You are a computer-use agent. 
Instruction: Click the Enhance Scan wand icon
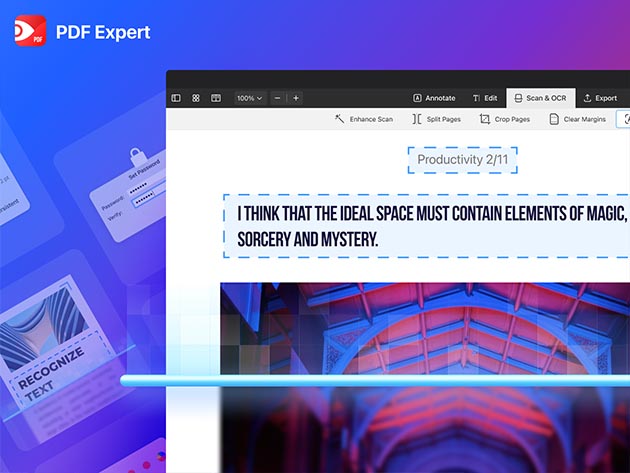(340, 119)
